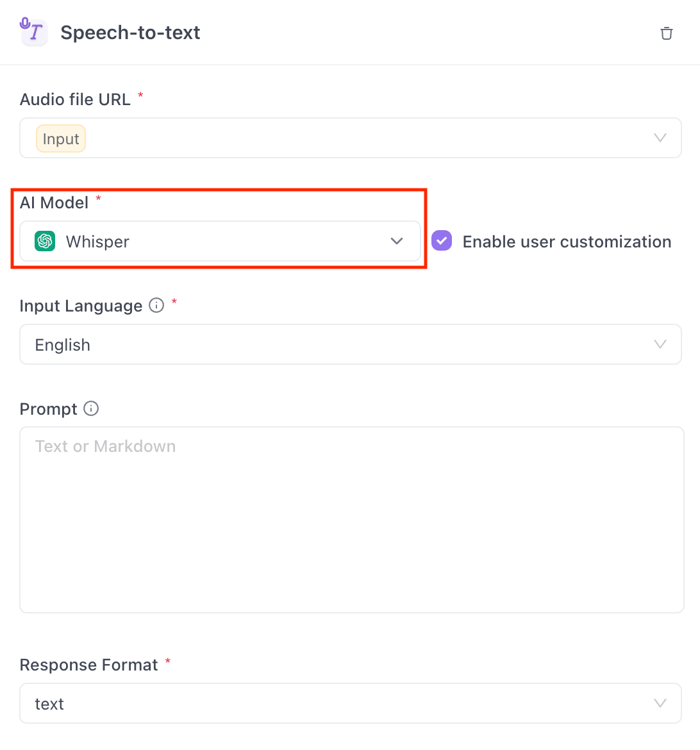The width and height of the screenshot is (700, 750).
Task: Open the Whisper AI Model dropdown
Action: coord(220,241)
